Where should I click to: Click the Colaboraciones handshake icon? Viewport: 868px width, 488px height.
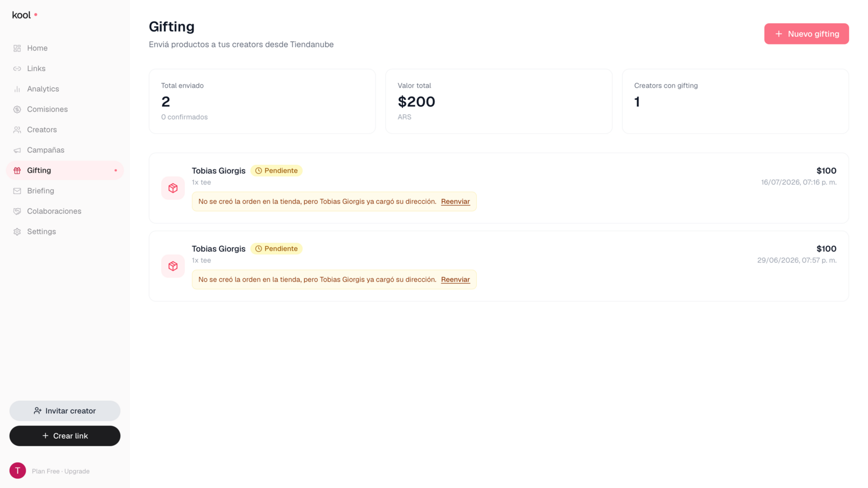coord(17,211)
